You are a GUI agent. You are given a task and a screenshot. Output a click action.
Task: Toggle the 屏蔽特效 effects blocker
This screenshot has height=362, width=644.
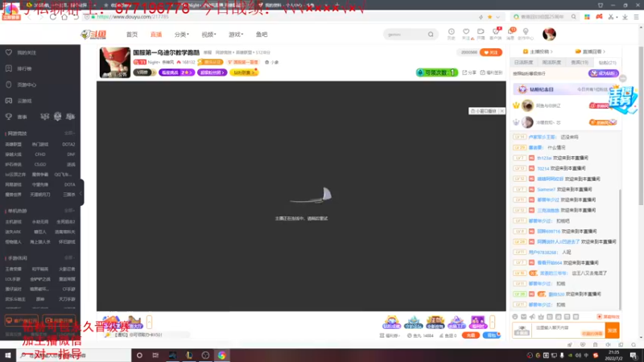click(x=609, y=317)
